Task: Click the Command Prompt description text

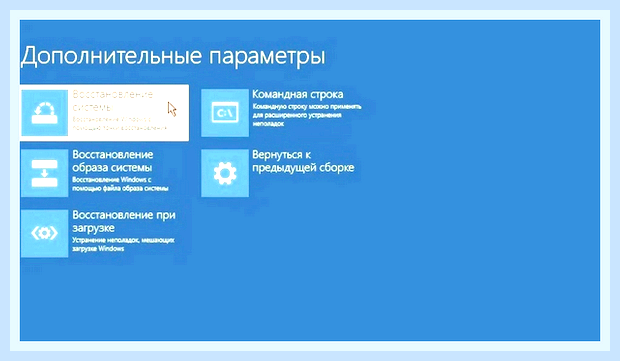Action: (307, 115)
